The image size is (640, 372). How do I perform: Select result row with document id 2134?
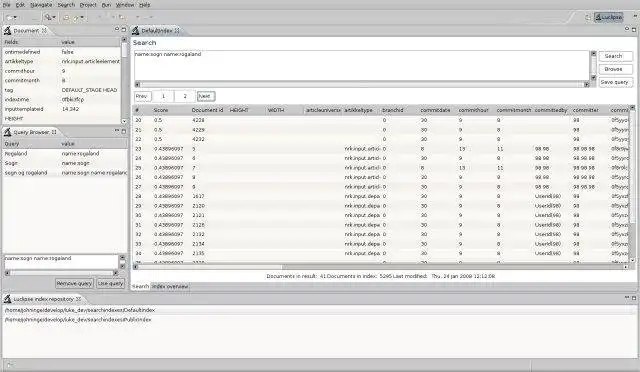tap(381, 244)
